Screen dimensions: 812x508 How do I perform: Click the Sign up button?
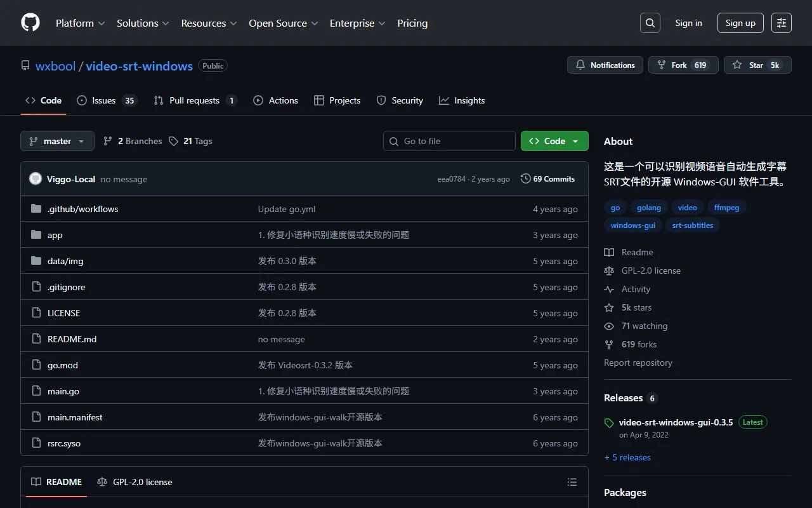740,23
